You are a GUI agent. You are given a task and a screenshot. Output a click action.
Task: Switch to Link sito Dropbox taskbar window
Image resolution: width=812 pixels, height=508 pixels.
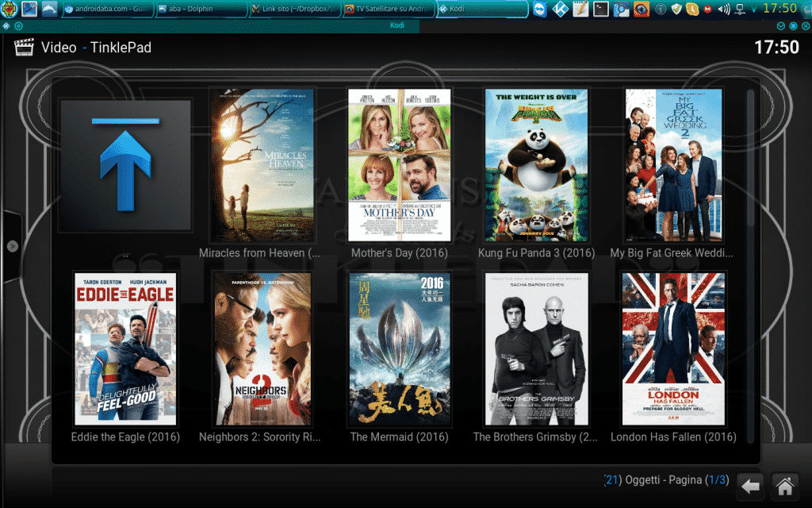(295, 9)
